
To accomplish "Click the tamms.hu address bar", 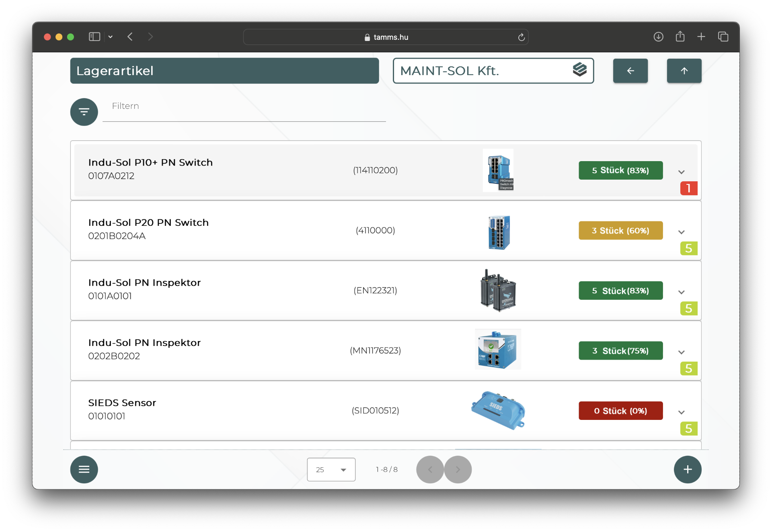I will (386, 37).
